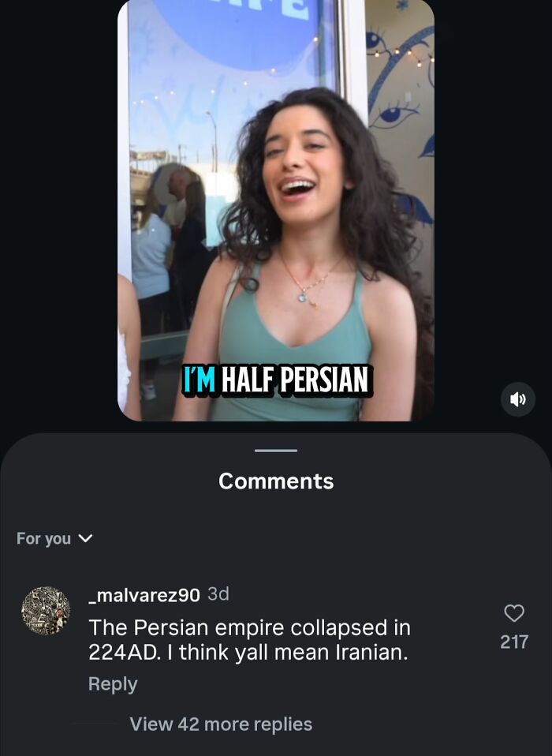This screenshot has height=756, width=552.
Task: Tap the "217" like count
Action: (x=513, y=642)
